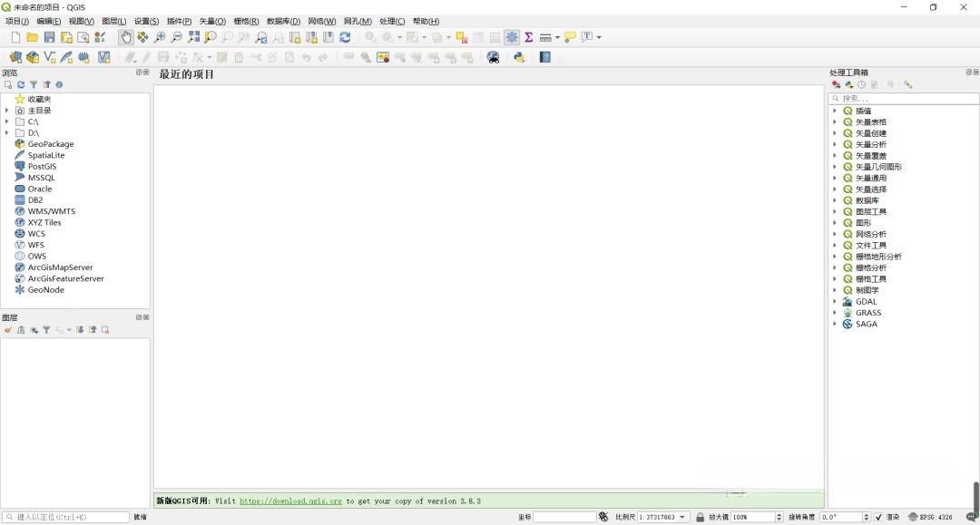980x525 pixels.
Task: Open the scale ratio dropdown
Action: (x=682, y=517)
